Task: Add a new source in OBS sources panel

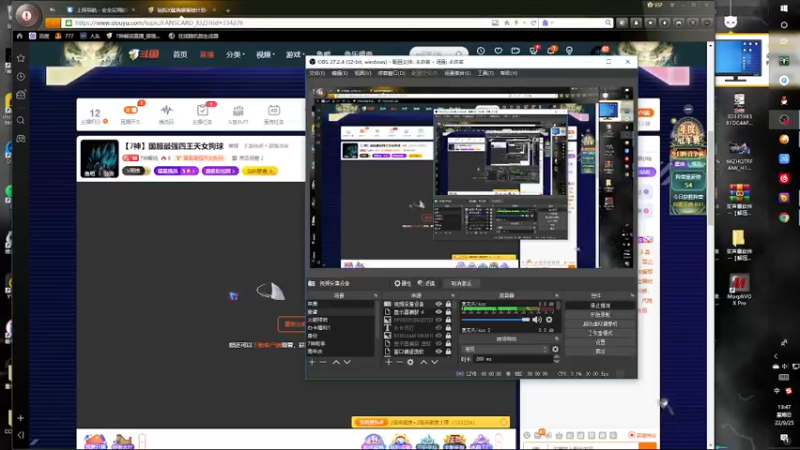Action: coord(389,362)
